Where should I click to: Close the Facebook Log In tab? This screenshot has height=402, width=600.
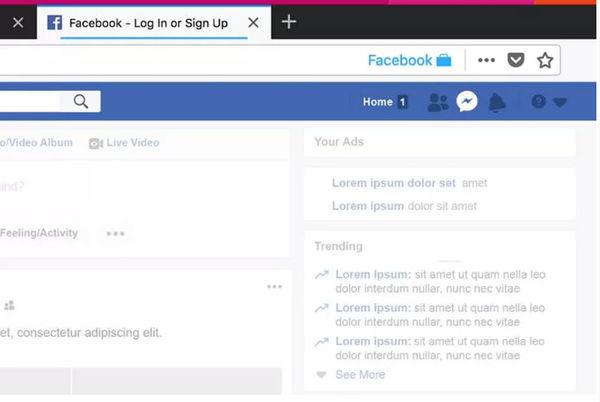[253, 23]
